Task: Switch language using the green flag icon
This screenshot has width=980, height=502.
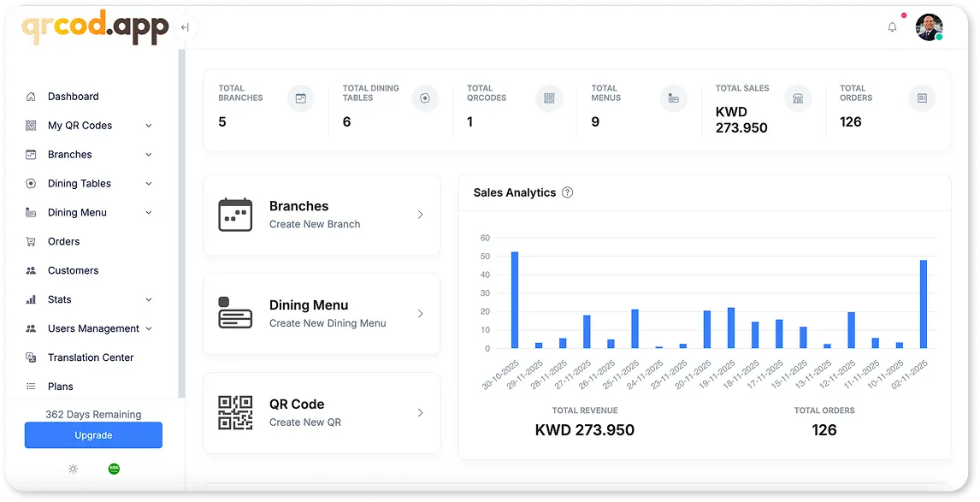Action: click(114, 469)
